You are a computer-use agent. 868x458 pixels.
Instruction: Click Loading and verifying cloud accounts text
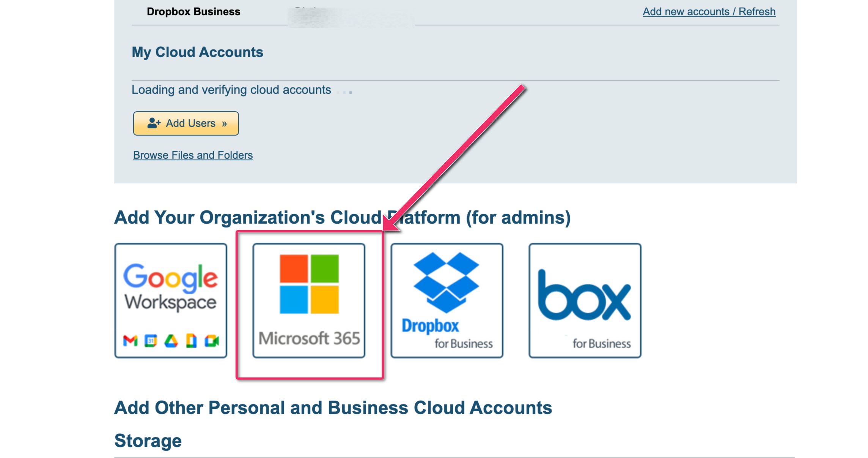(x=231, y=90)
